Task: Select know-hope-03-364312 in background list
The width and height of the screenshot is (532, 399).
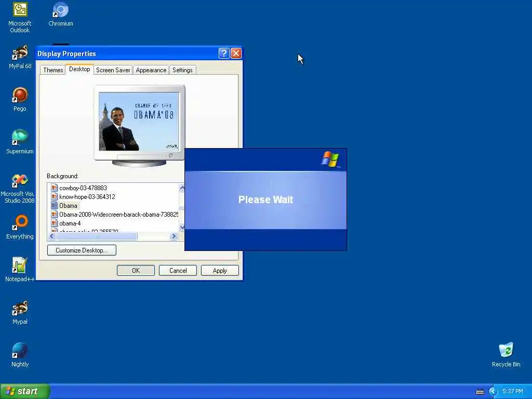Action: pos(87,197)
